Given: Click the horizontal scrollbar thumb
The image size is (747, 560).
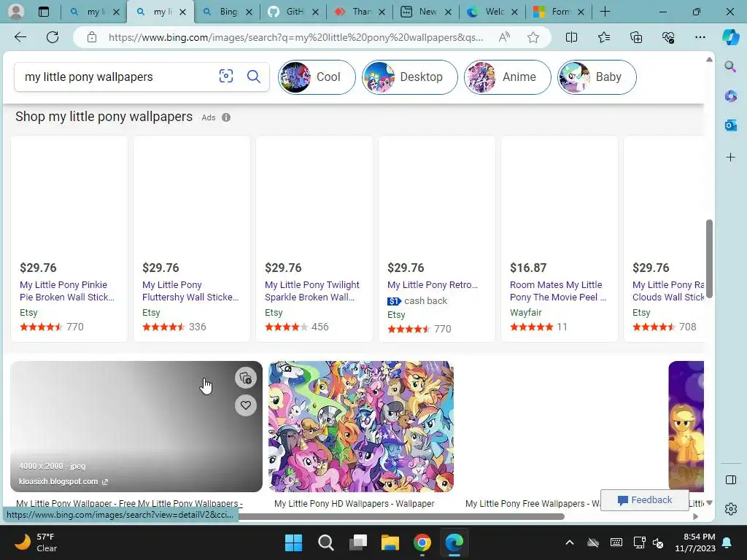Looking at the screenshot, I should (400, 516).
